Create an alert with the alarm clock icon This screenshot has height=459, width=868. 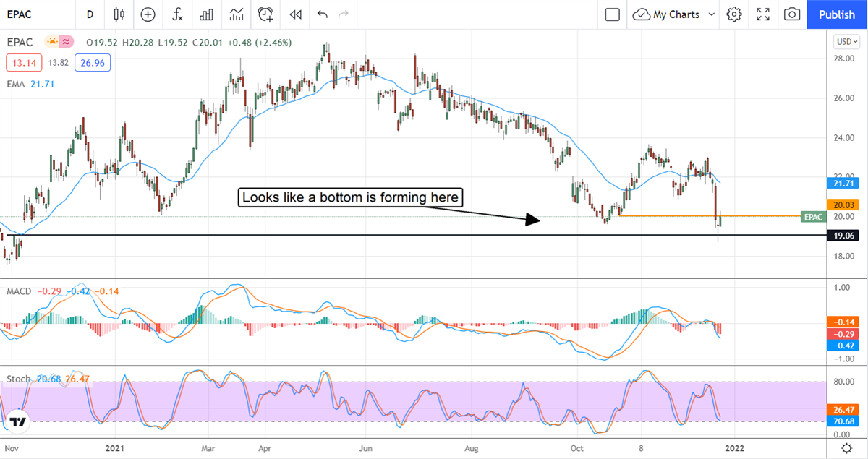click(x=265, y=14)
